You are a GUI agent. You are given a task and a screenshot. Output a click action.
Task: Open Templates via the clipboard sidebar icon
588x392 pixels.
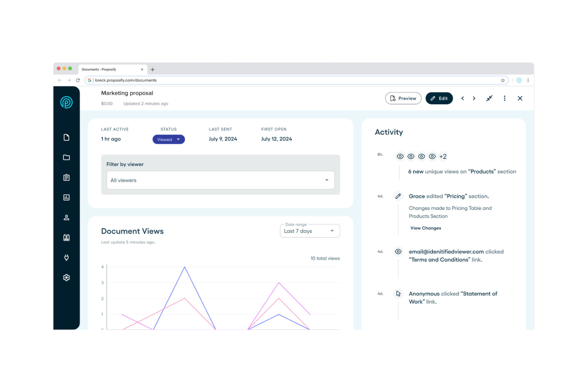[66, 177]
